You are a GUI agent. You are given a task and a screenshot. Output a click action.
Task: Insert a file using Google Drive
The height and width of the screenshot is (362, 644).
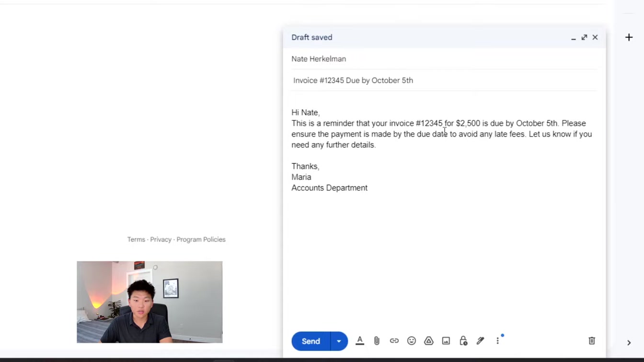pos(428,341)
